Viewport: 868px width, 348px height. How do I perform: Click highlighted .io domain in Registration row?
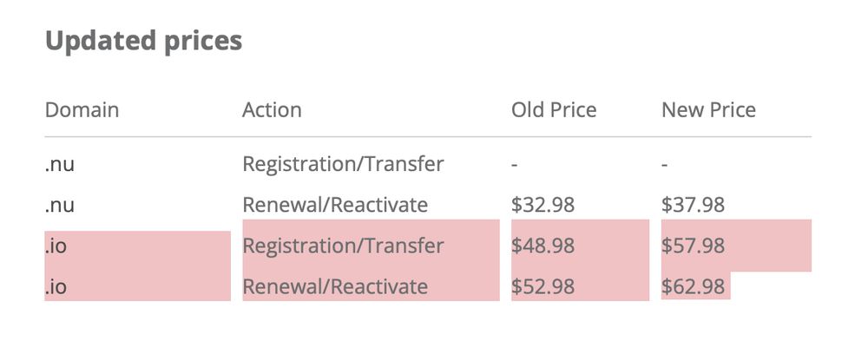pos(56,246)
